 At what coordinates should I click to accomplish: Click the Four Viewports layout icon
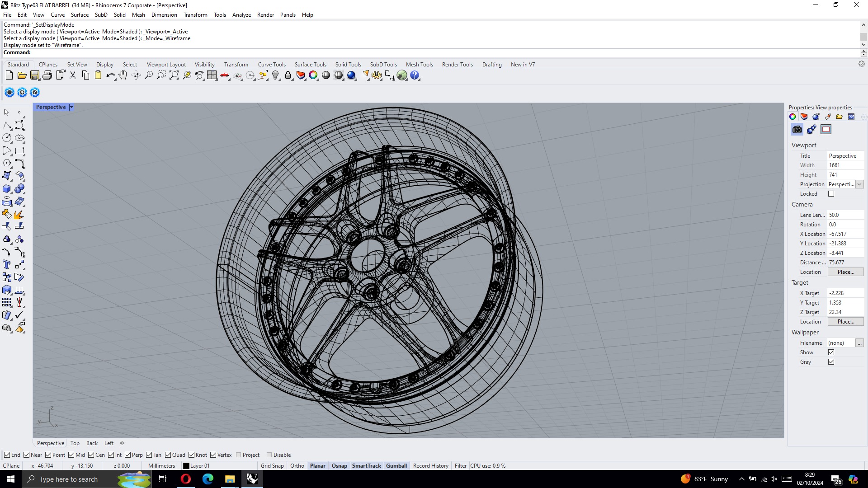212,75
